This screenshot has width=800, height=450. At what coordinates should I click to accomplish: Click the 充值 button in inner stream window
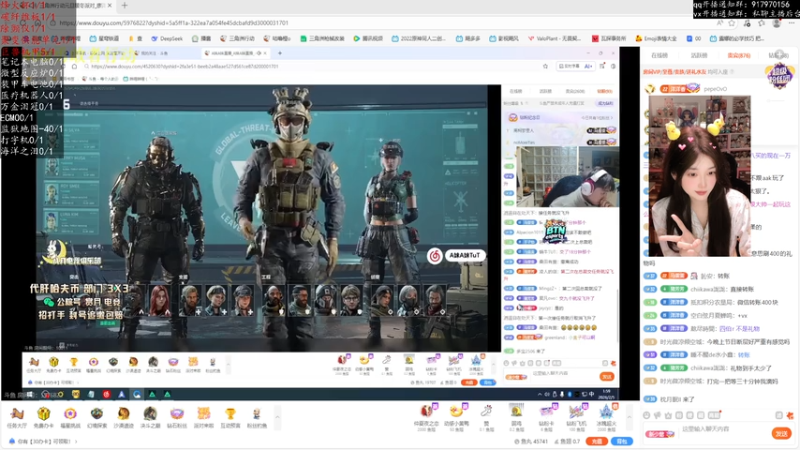(x=468, y=382)
